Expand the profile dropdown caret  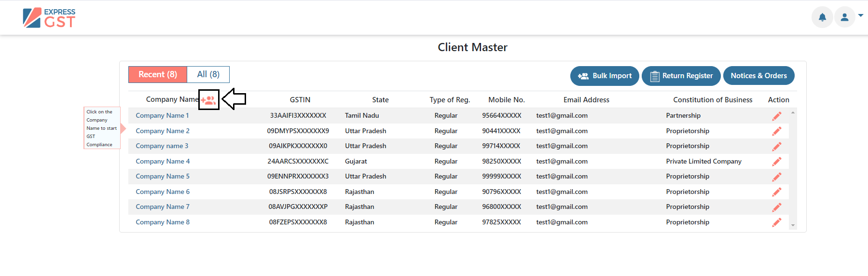[x=861, y=15]
